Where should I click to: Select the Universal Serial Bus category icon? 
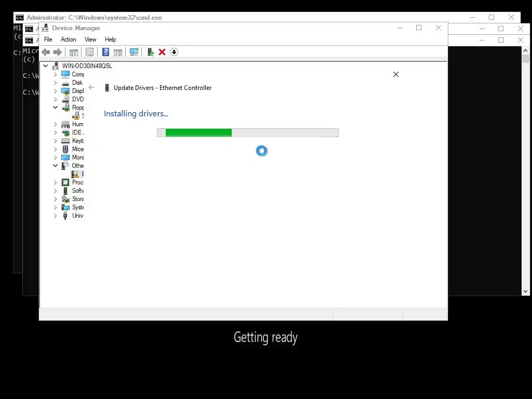click(x=65, y=216)
